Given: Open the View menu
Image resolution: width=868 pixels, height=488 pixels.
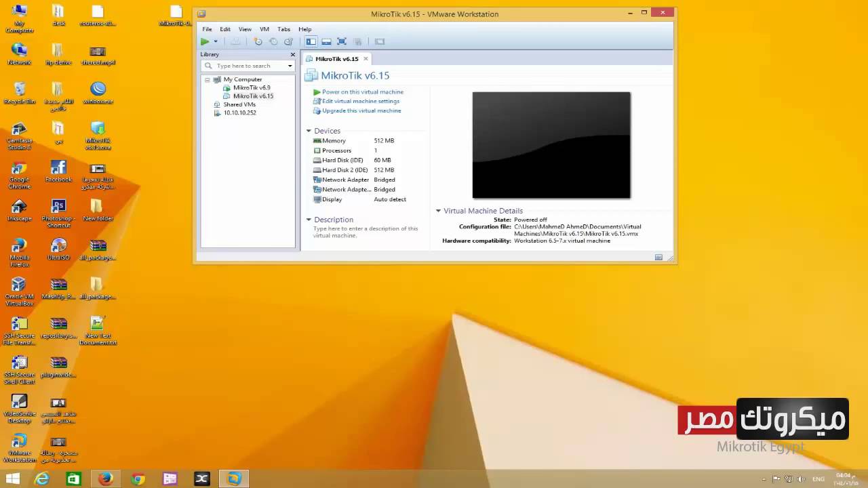Looking at the screenshot, I should tap(245, 29).
